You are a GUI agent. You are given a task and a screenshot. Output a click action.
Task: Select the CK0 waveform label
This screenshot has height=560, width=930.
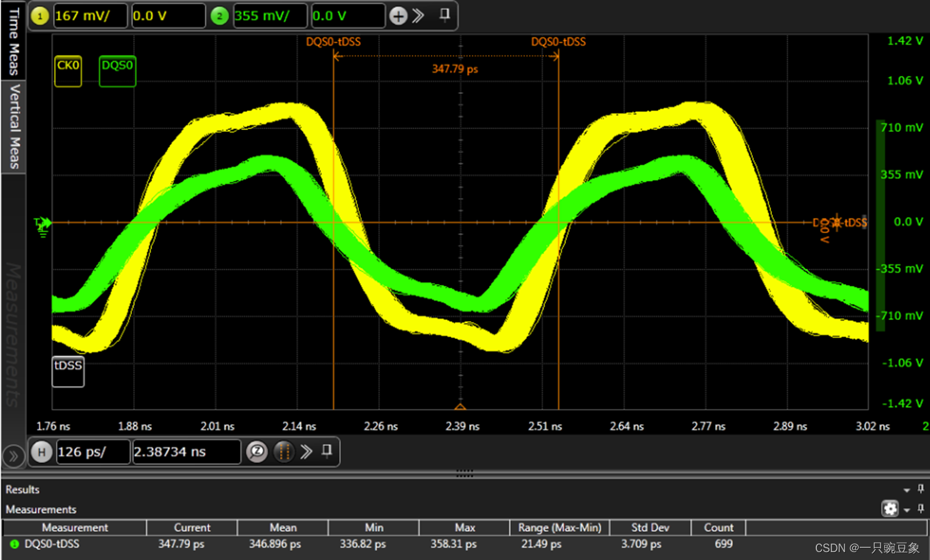coord(68,71)
